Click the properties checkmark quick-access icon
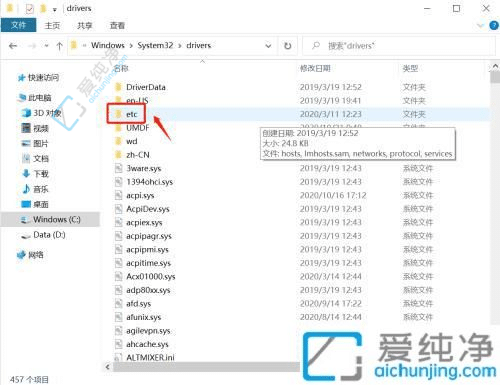The image size is (500, 385). 30,9
